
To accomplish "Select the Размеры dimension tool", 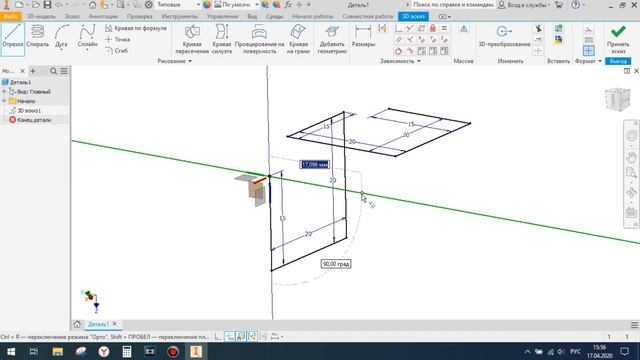I will (x=363, y=37).
